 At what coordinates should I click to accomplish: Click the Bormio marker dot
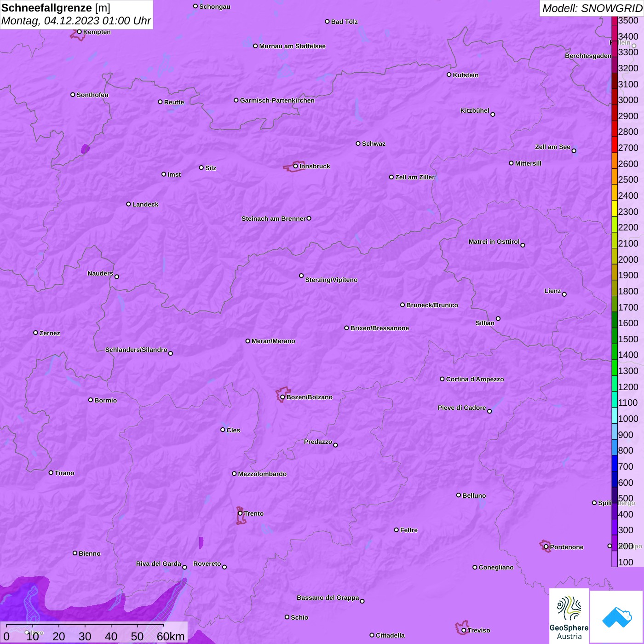[x=91, y=400]
